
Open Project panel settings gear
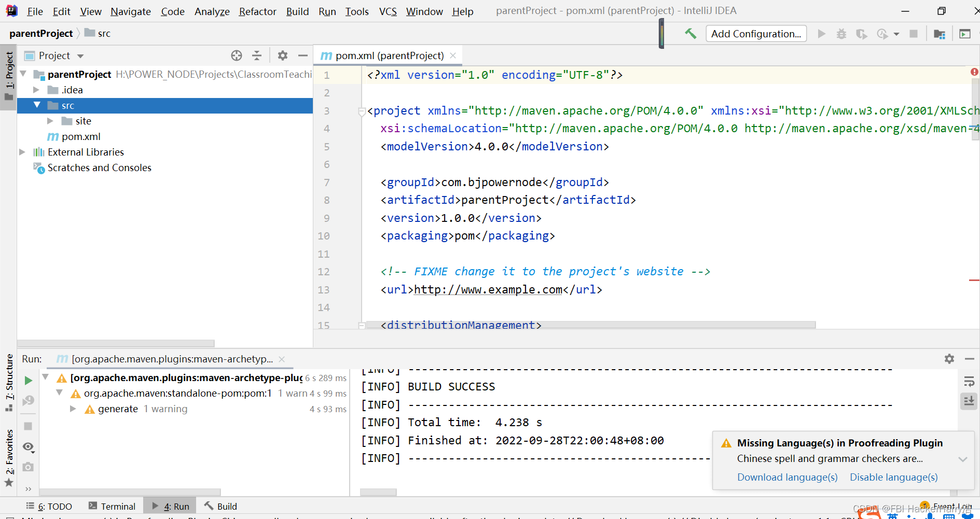(x=283, y=55)
